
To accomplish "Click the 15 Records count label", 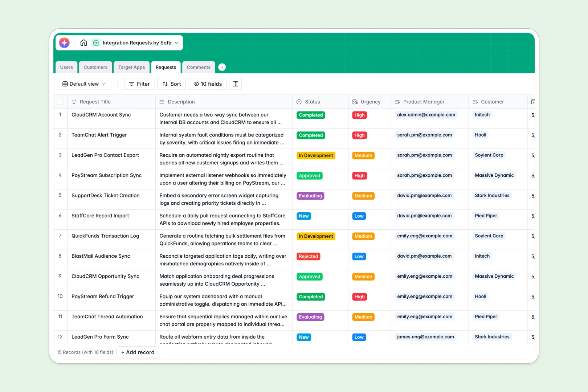I will pos(85,352).
